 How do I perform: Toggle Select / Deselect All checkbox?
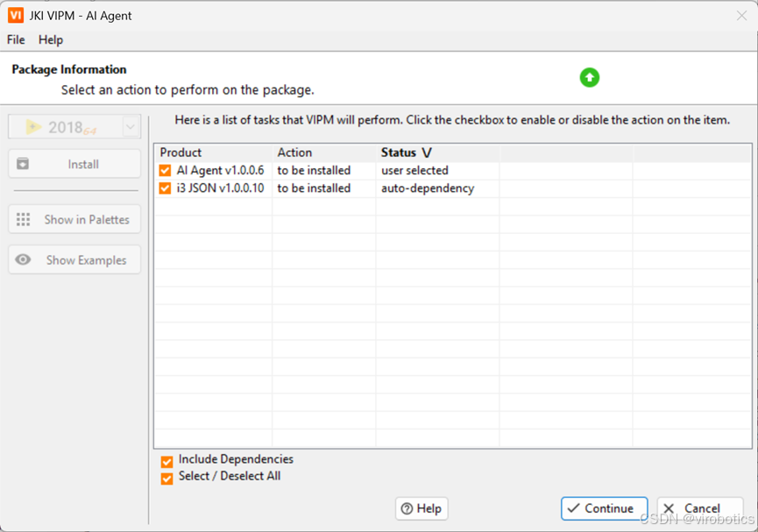click(x=166, y=479)
